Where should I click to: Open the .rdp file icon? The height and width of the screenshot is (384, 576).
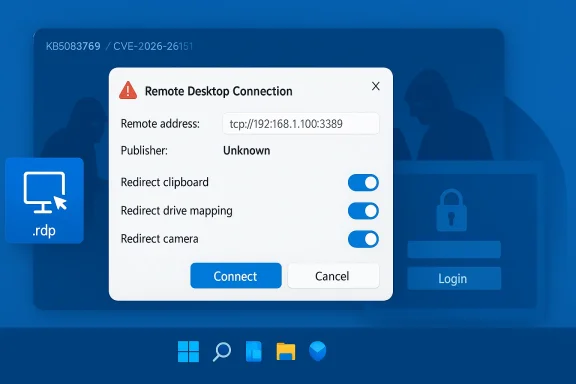click(44, 201)
